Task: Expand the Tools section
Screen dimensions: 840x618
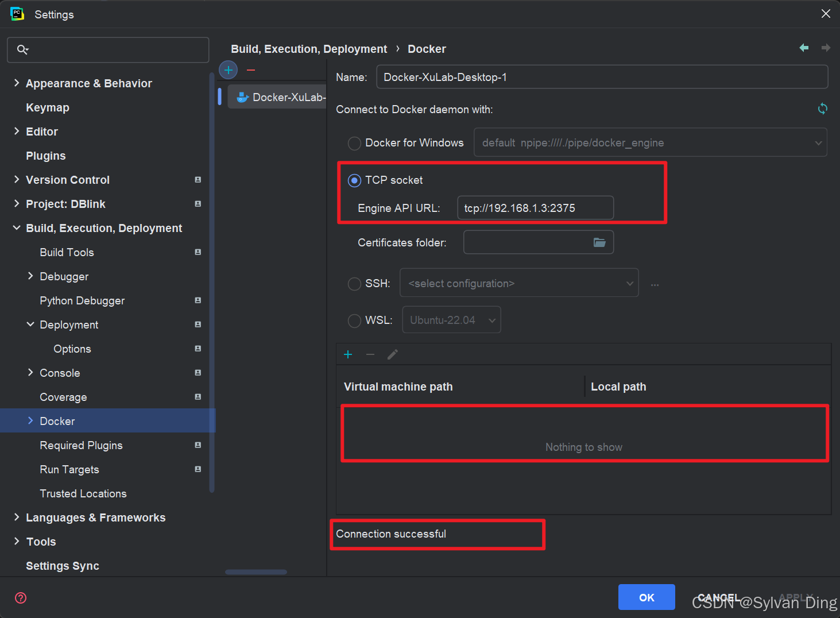Action: 16,542
